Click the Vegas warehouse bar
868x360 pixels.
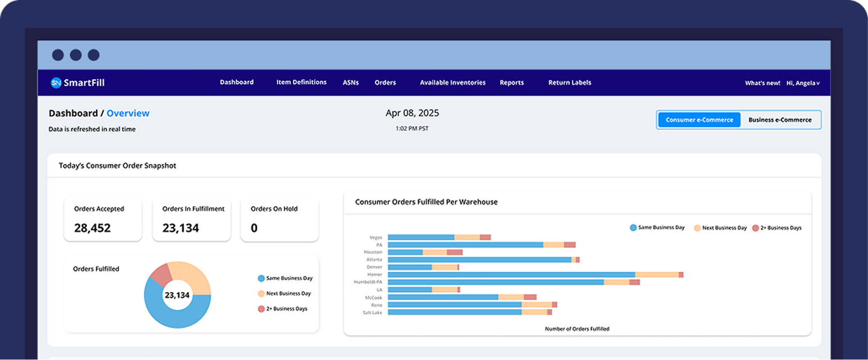click(x=439, y=238)
